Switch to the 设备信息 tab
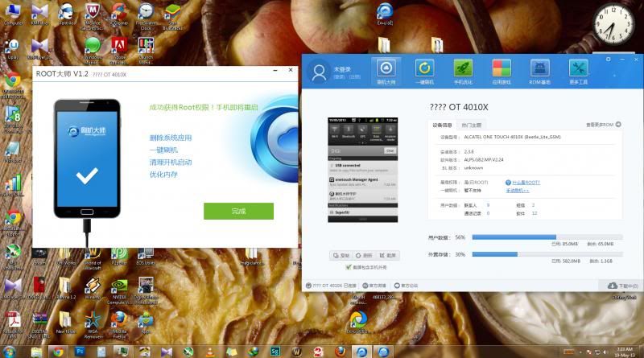 [442, 126]
